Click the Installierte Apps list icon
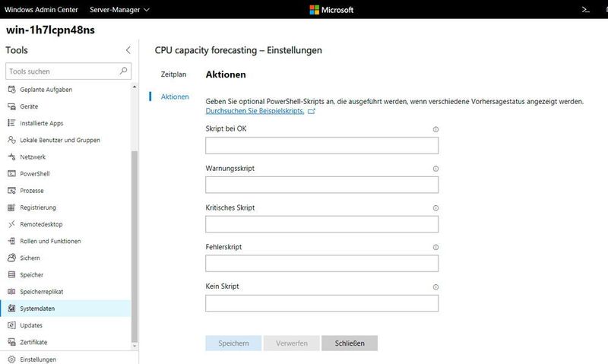 pos(11,123)
